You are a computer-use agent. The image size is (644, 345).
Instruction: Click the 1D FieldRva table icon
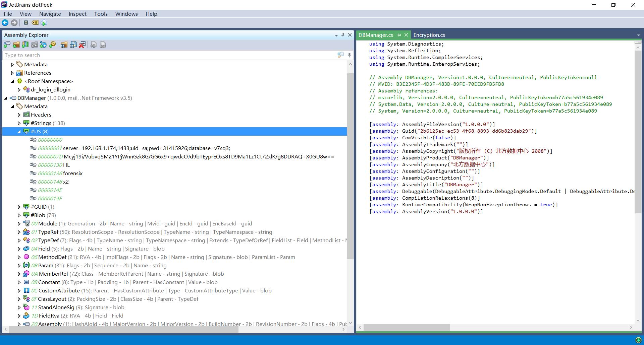26,316
